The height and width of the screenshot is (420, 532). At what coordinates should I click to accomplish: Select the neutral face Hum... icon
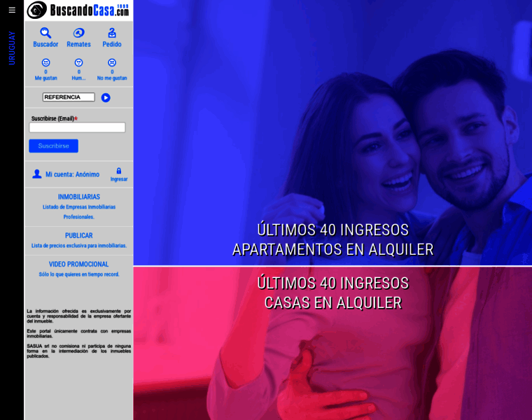point(78,62)
